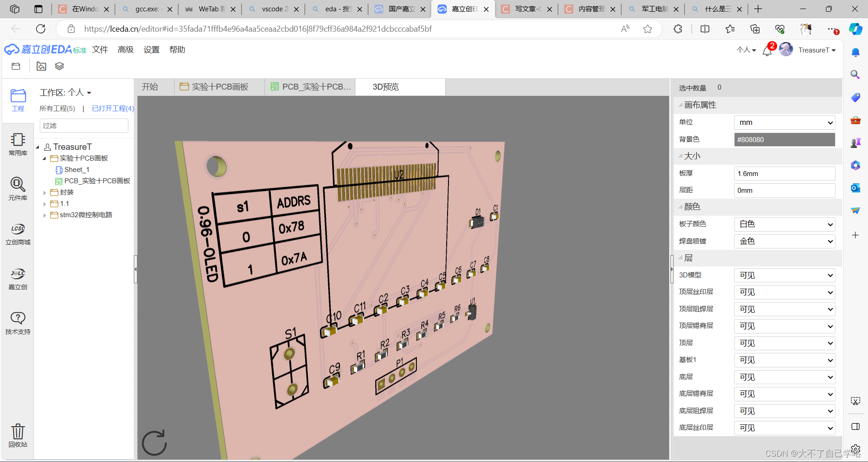Open the 3D模型 visibility dropdown
This screenshot has width=868, height=462.
tap(785, 275)
